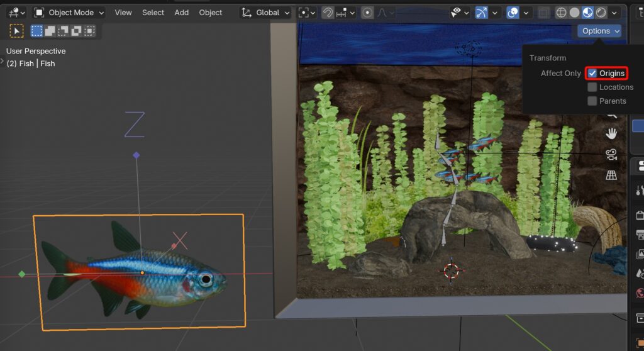The height and width of the screenshot is (351, 644).
Task: Open the Select menu
Action: (x=153, y=13)
